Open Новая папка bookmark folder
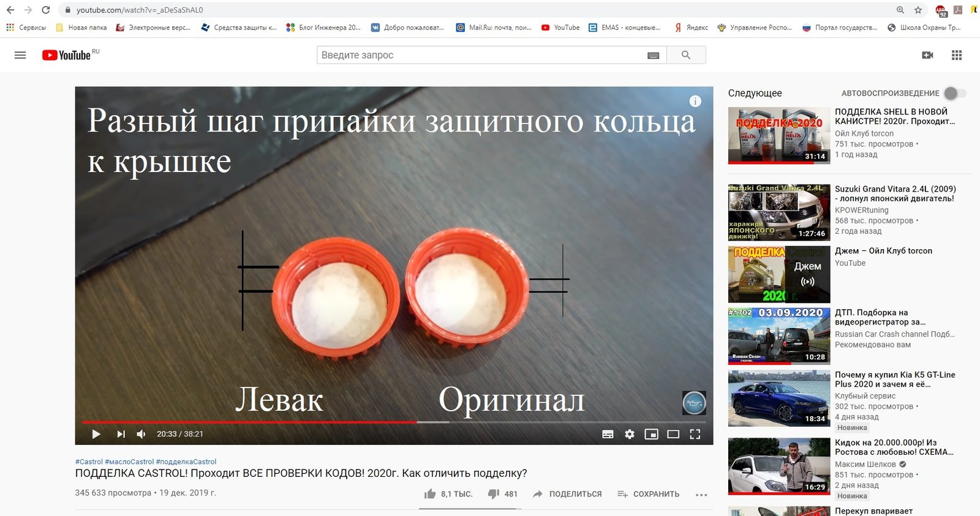This screenshot has width=980, height=516. pyautogui.click(x=81, y=28)
